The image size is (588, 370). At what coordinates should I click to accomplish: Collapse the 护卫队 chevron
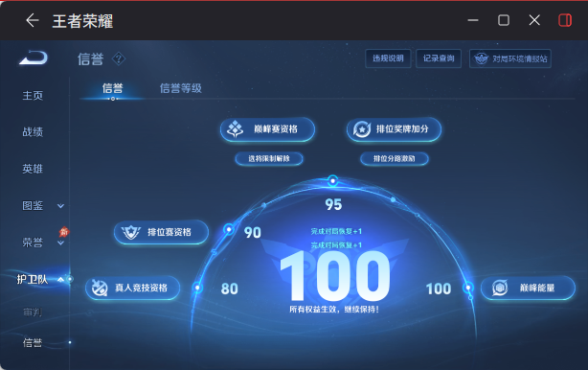(60, 280)
